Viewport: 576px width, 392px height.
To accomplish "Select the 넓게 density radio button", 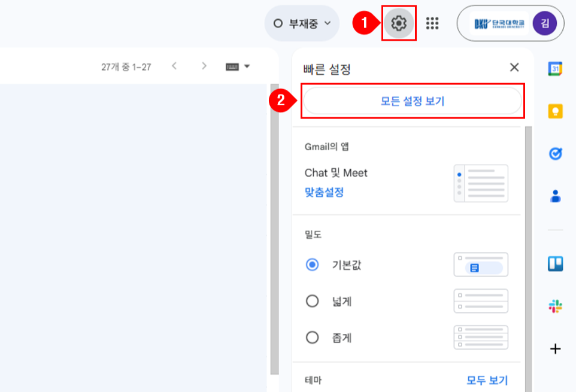I will pyautogui.click(x=312, y=301).
